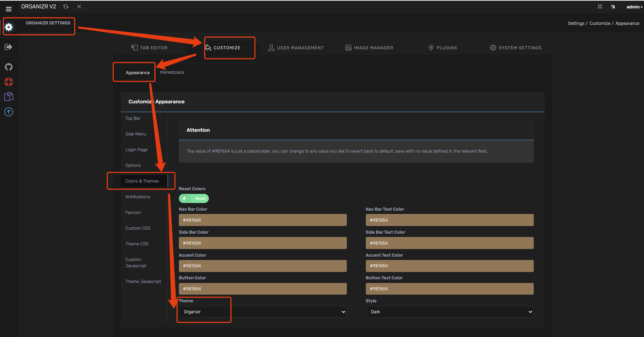Click the Nav Bar Color swatch field
This screenshot has height=337, width=644.
[262, 220]
